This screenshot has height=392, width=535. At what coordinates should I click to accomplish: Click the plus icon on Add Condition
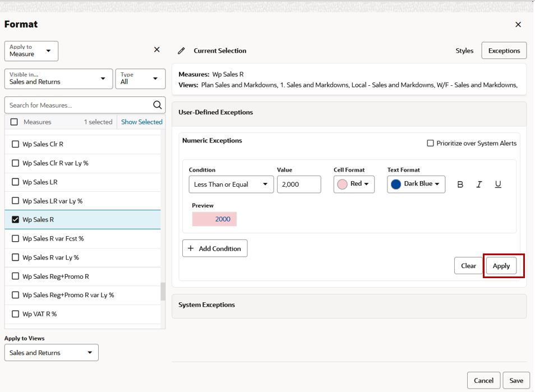[191, 248]
